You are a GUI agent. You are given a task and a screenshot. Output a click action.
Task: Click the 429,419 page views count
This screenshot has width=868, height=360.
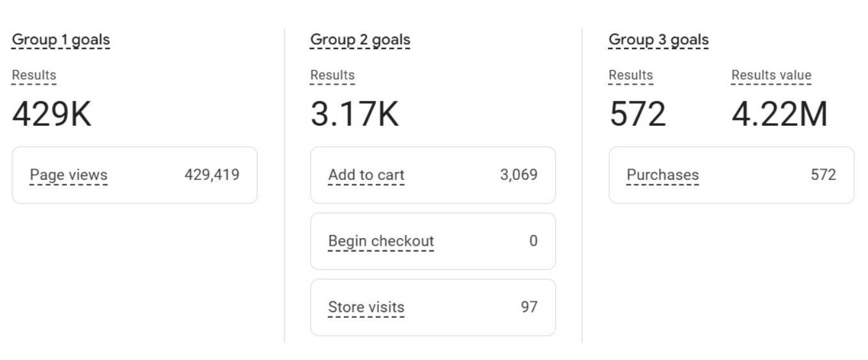coord(212,175)
